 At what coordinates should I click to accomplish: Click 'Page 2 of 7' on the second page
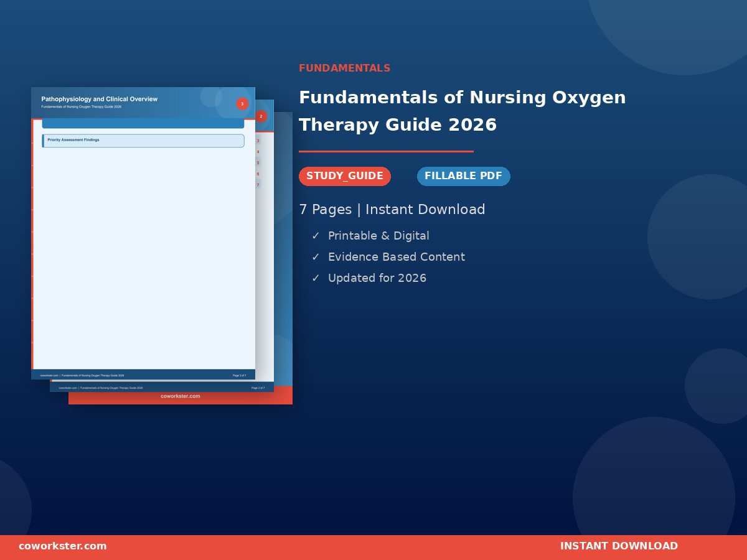point(258,388)
